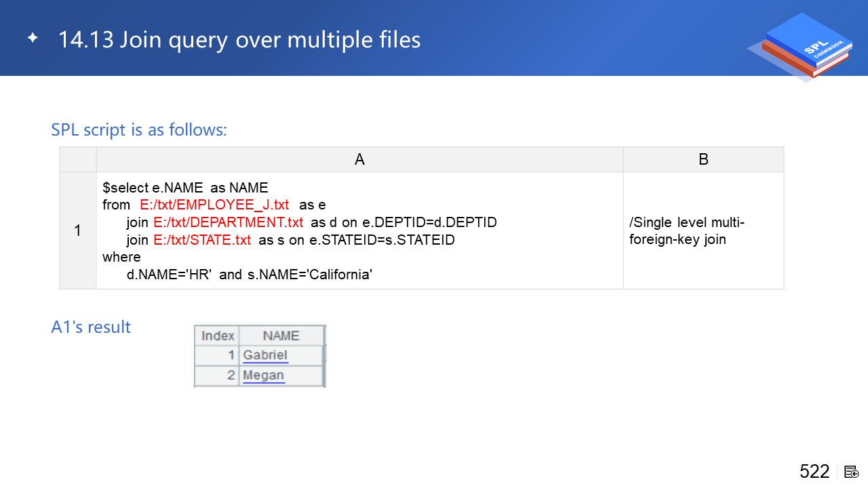Select row header 1 in script grid
The height and width of the screenshot is (488, 868).
pos(77,230)
